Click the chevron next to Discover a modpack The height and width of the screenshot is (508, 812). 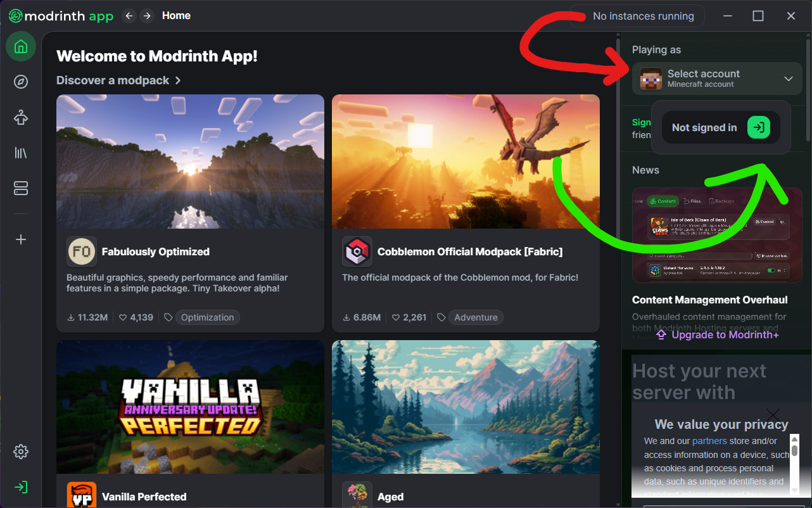(x=178, y=80)
